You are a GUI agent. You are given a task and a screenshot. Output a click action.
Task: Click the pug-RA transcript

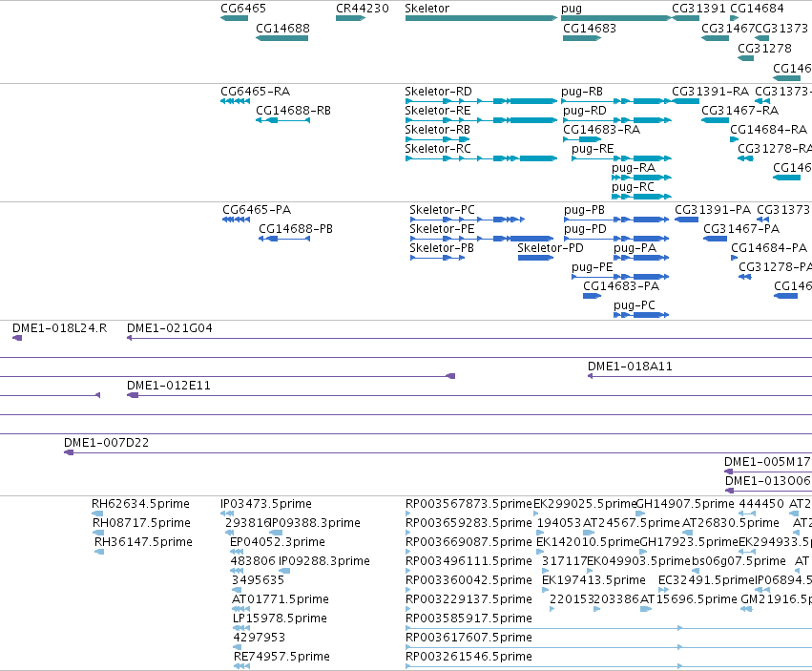click(641, 178)
